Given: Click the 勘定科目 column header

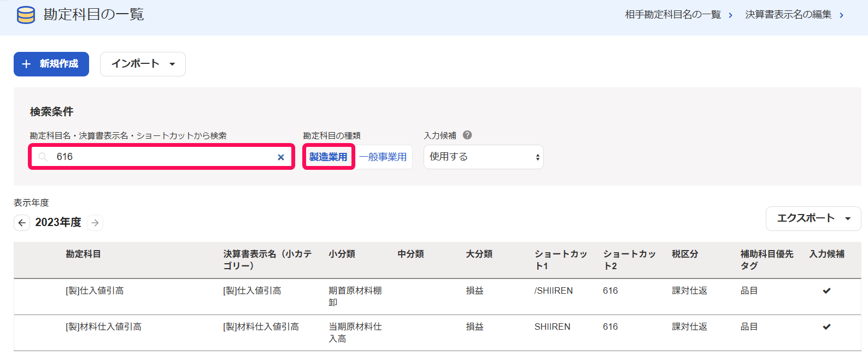Looking at the screenshot, I should [x=83, y=254].
